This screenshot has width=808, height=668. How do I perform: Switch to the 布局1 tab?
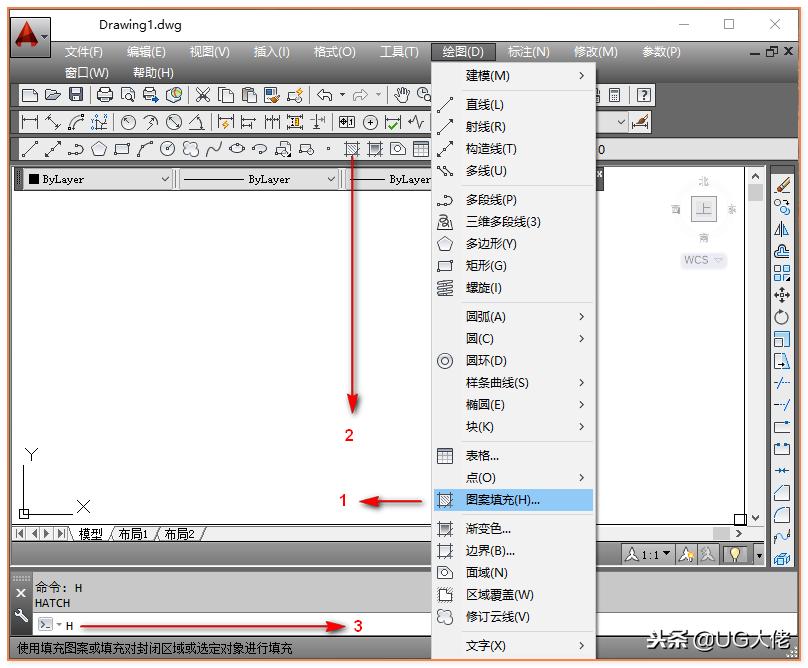tap(131, 534)
